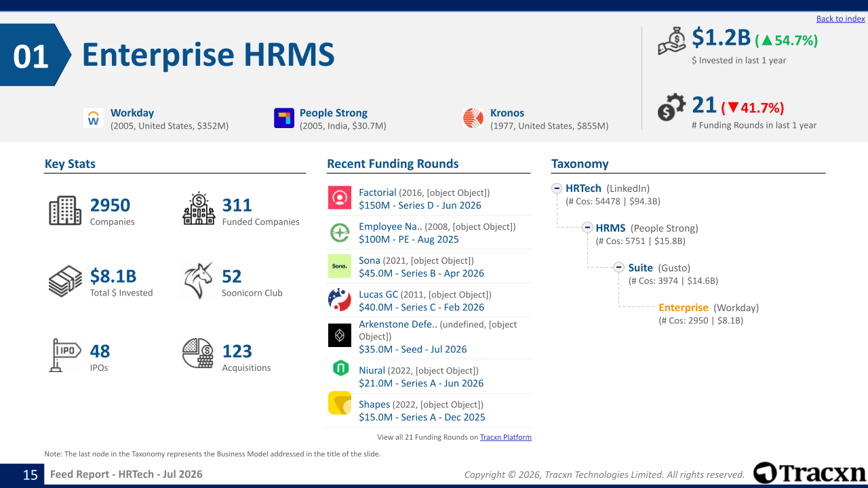
Task: Collapse the HRMS taxonomy node
Action: point(588,228)
